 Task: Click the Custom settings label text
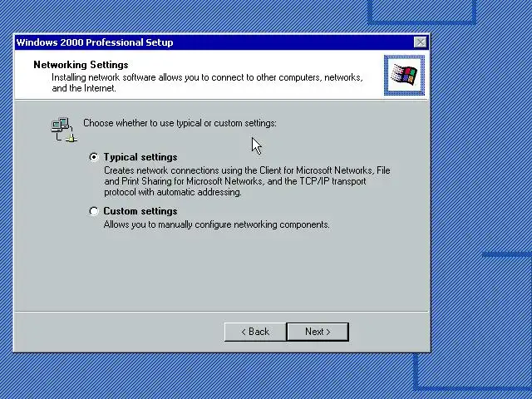click(x=140, y=211)
